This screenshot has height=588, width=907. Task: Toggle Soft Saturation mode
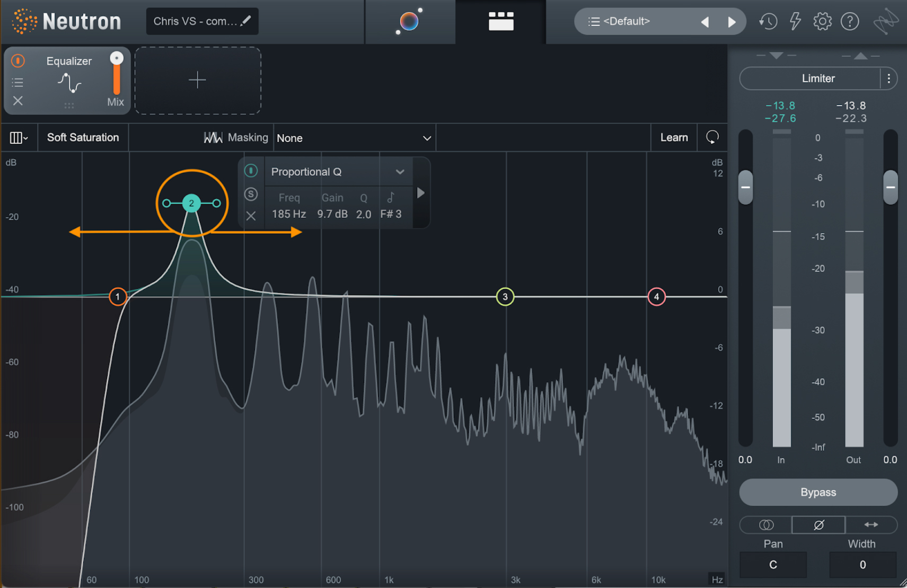(83, 137)
